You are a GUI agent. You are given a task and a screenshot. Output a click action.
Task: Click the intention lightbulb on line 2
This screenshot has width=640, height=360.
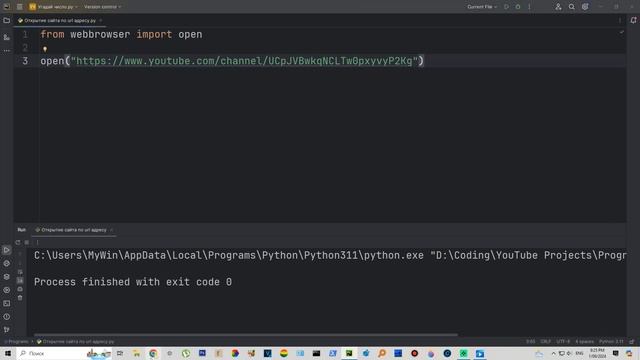45,49
